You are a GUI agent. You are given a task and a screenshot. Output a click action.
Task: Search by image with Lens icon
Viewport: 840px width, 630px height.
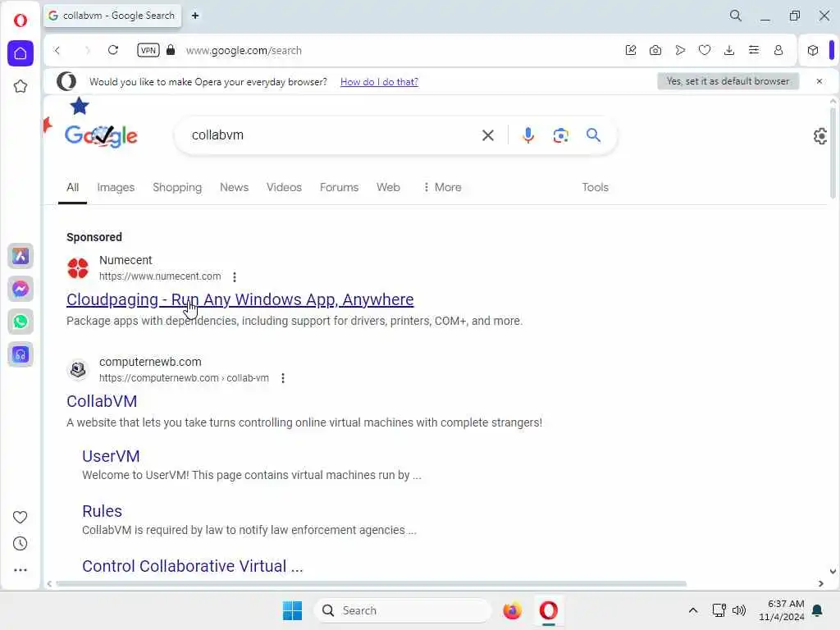(x=560, y=135)
